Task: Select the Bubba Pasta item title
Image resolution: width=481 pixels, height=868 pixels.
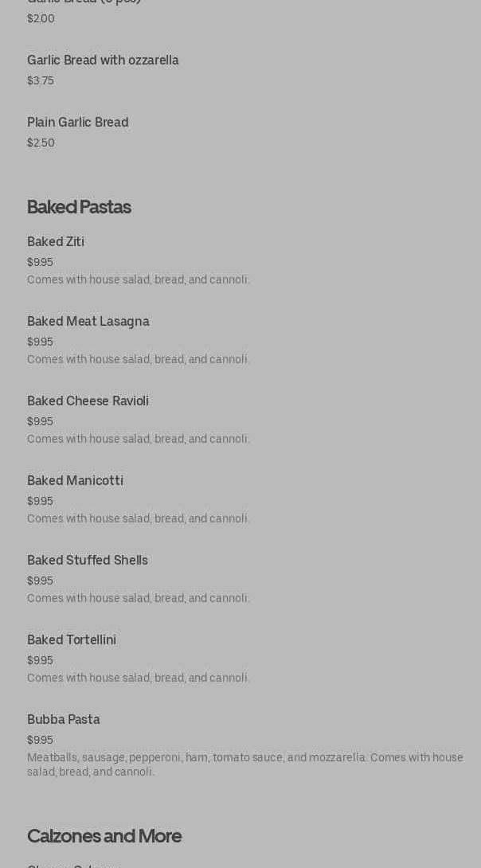Action: (64, 720)
